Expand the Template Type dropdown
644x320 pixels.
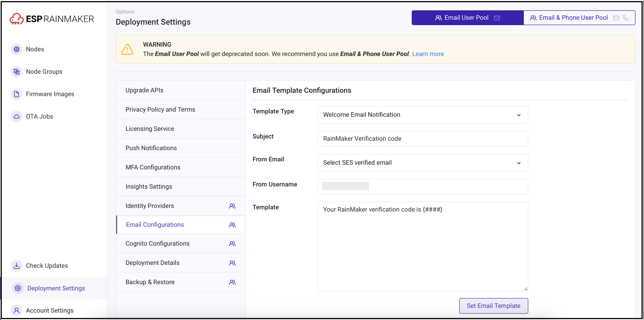click(422, 115)
